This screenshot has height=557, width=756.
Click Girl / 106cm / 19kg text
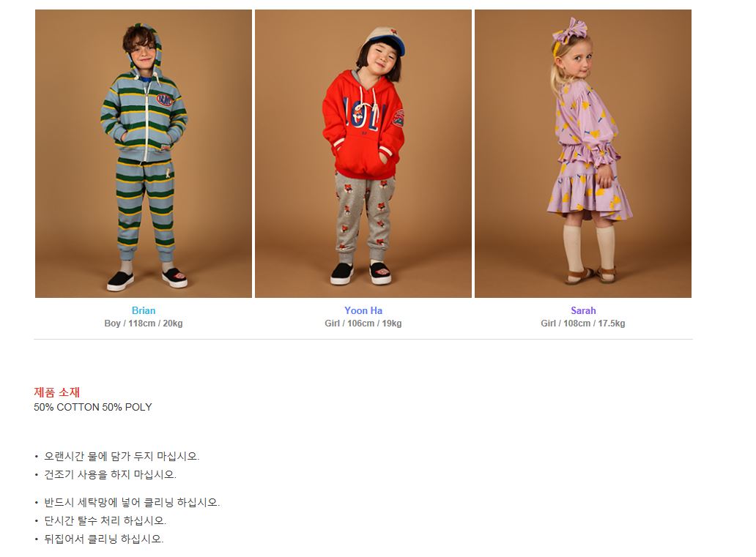363,324
